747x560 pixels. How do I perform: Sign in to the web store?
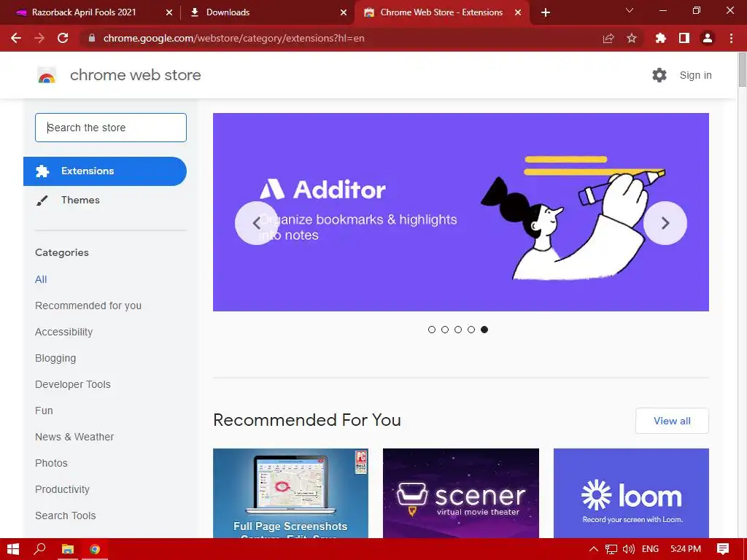pyautogui.click(x=695, y=75)
